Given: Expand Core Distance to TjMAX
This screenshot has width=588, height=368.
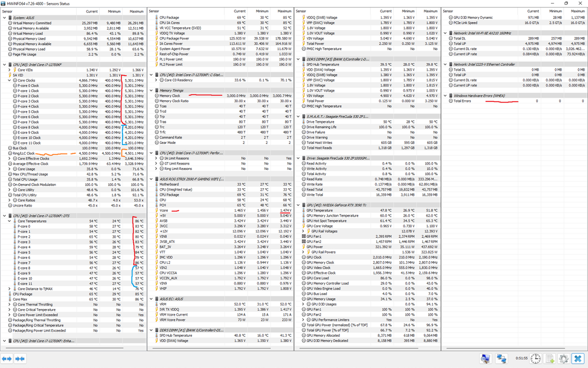Looking at the screenshot, I should (10, 289).
